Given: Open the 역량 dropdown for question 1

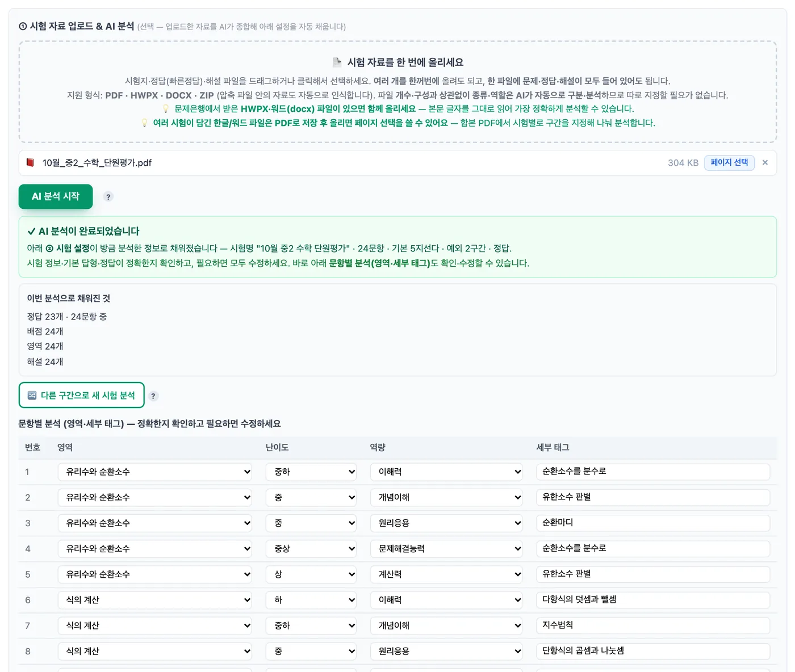Looking at the screenshot, I should pos(446,472).
